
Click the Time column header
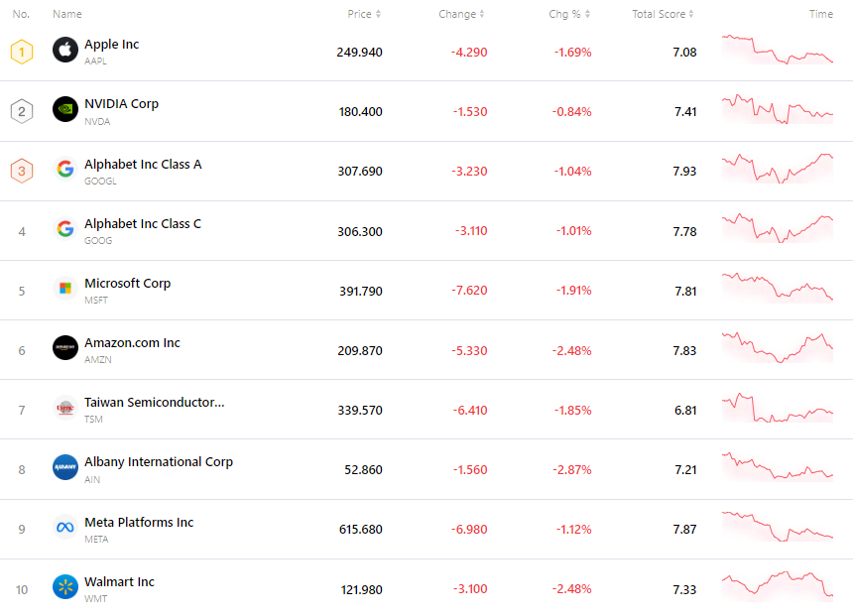tap(820, 14)
